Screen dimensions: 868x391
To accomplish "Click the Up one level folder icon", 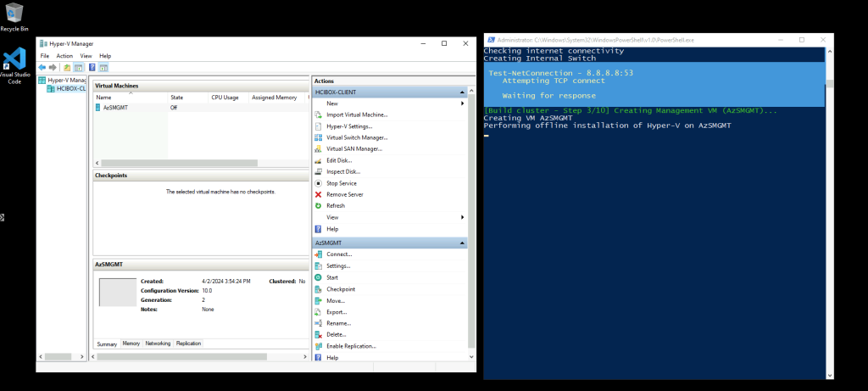I will pos(67,68).
